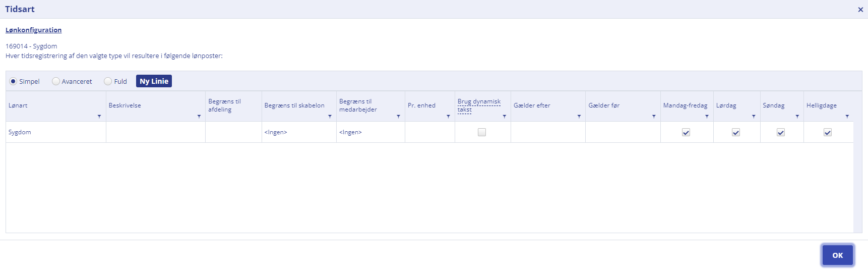Edit Gælder før cell of Sygdom row
The height and width of the screenshot is (269, 868).
[x=623, y=132]
